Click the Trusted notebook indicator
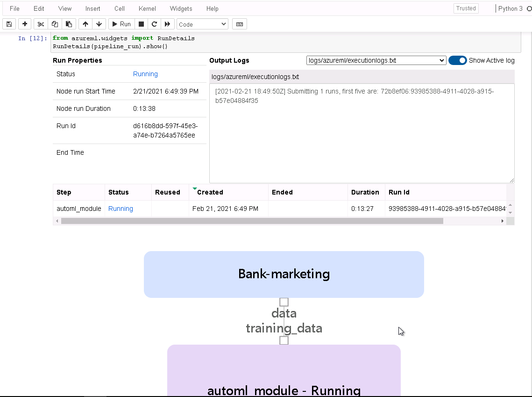532x397 pixels. tap(466, 8)
